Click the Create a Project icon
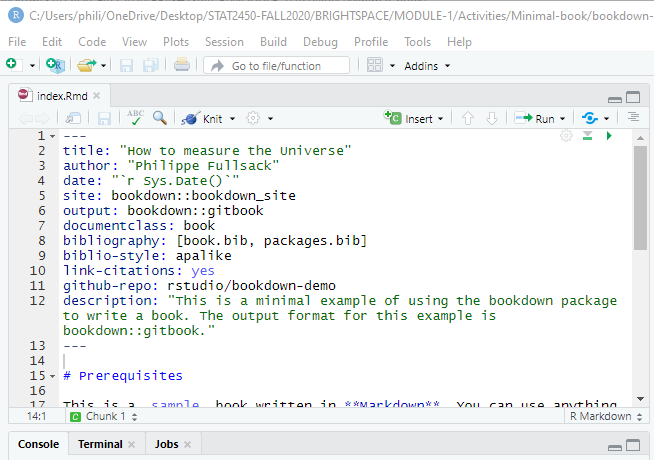654x460 pixels. tap(55, 65)
